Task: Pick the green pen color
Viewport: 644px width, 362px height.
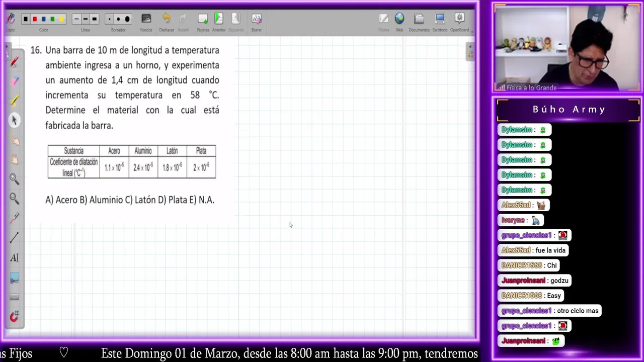Action: 53,19
